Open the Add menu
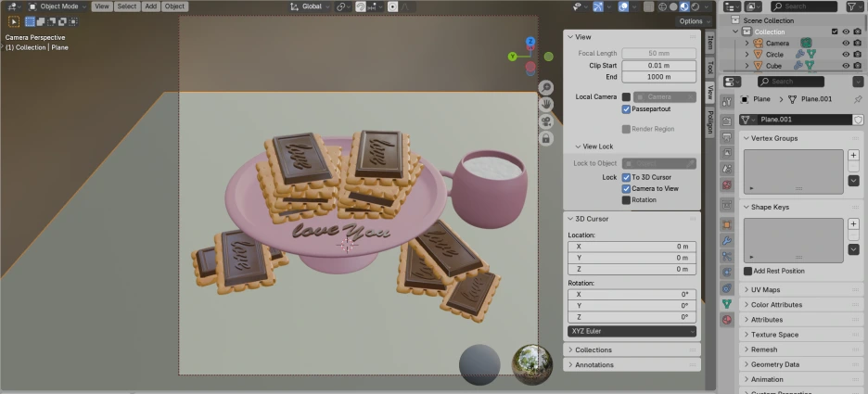Viewport: 868px width, 394px height. tap(150, 6)
